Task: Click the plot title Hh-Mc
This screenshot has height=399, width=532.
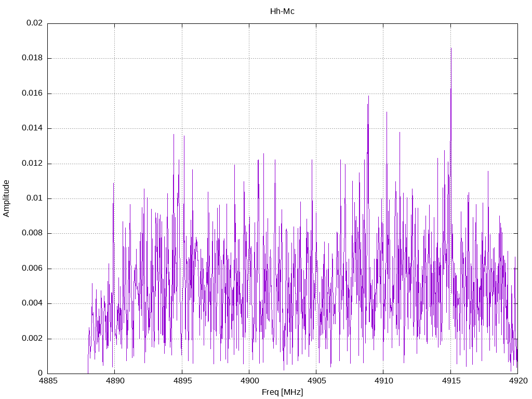Action: (282, 11)
